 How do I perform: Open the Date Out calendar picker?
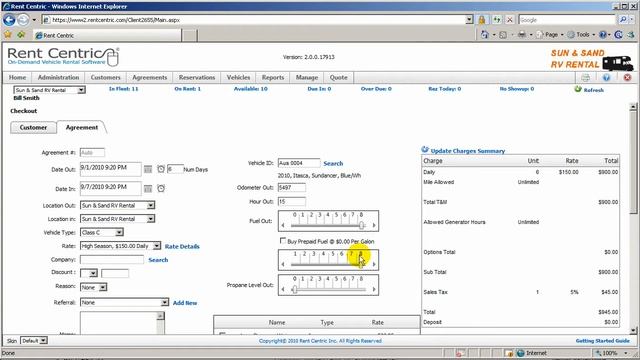[148, 169]
